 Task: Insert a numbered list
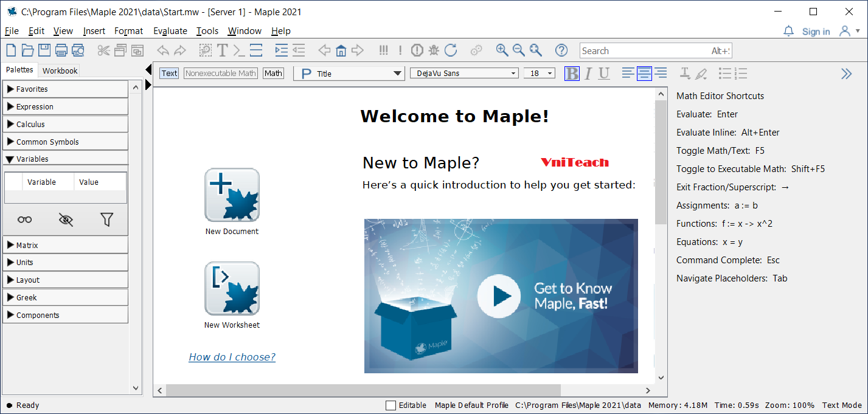coord(741,74)
